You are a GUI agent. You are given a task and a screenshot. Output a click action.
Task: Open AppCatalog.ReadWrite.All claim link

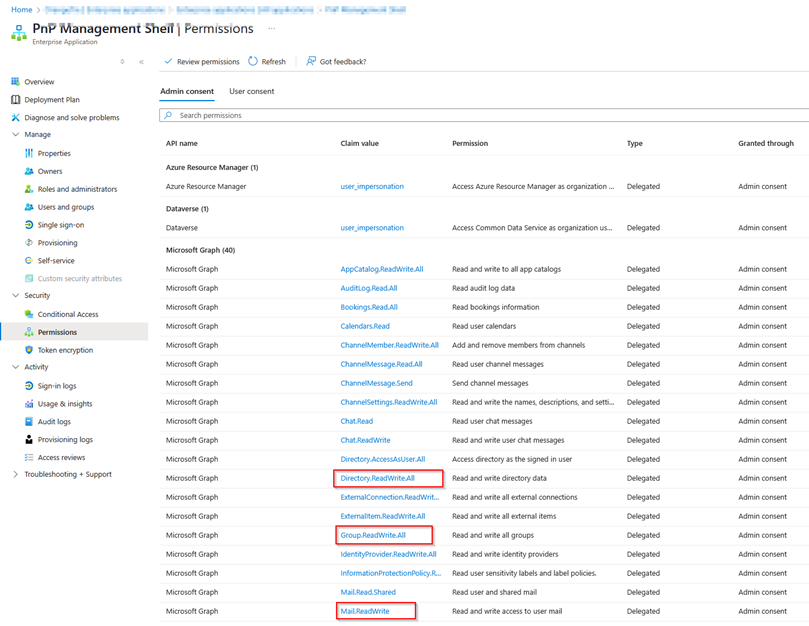click(x=382, y=269)
